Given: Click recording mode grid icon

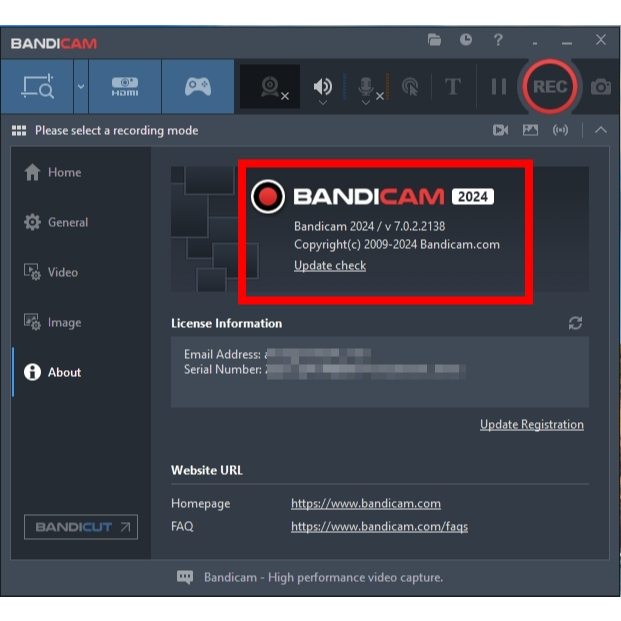Looking at the screenshot, I should click(19, 130).
